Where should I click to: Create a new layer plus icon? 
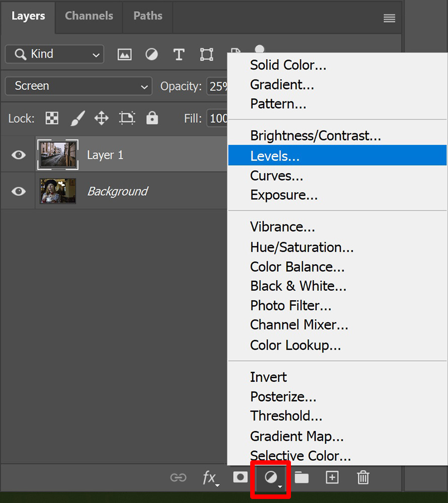pyautogui.click(x=332, y=478)
